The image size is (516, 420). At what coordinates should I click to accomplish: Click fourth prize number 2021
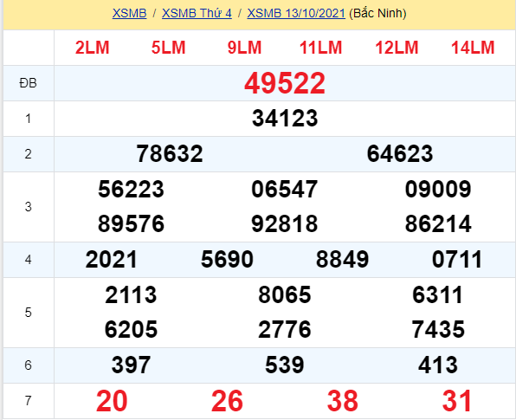111,260
